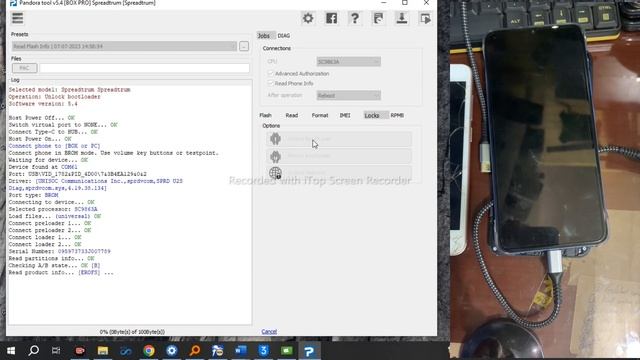Click the Cancel link

tap(269, 331)
